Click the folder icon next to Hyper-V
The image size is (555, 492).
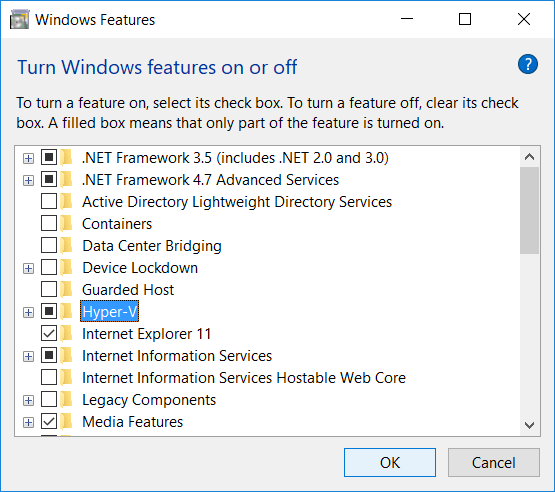(66, 311)
